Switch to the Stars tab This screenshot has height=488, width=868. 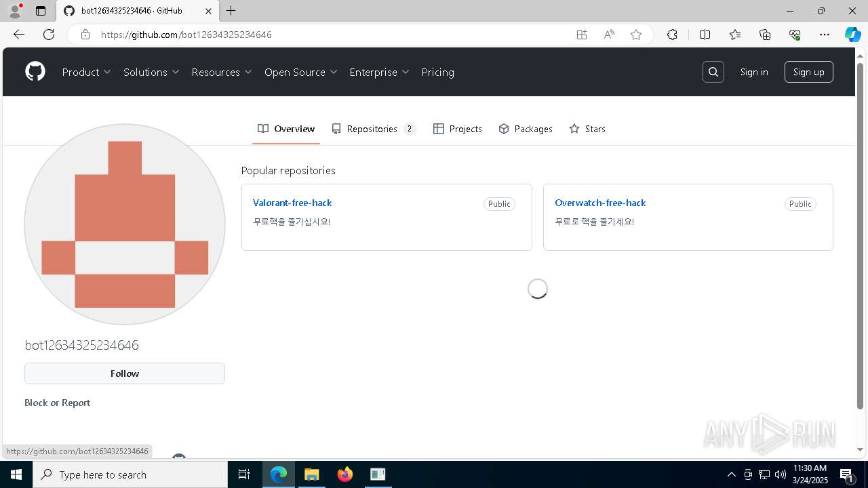tap(587, 129)
